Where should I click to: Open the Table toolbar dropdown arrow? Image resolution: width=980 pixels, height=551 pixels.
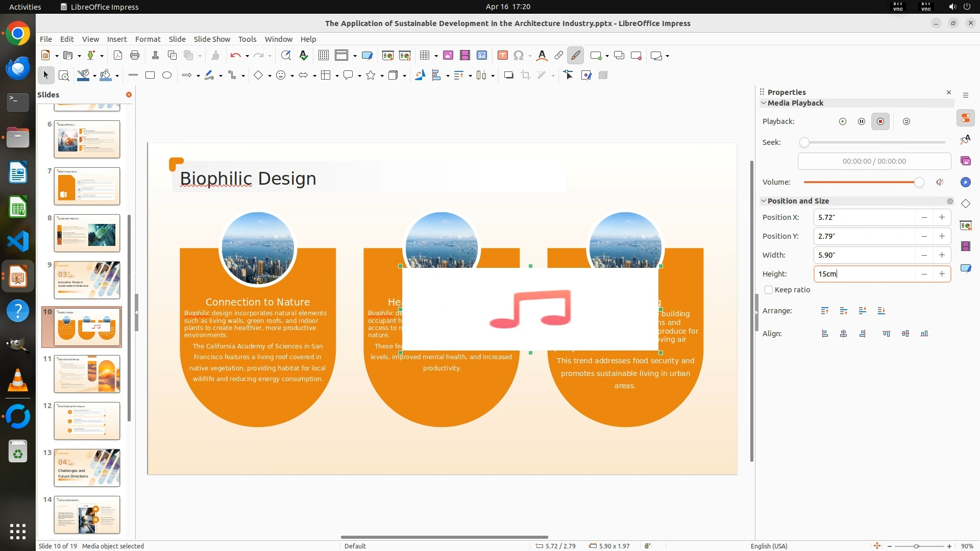coord(436,56)
